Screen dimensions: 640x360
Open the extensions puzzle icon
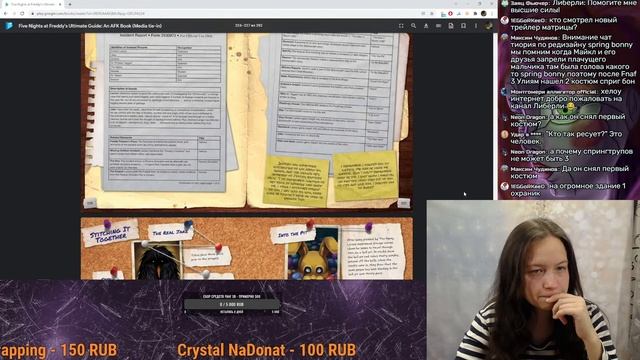click(475, 13)
